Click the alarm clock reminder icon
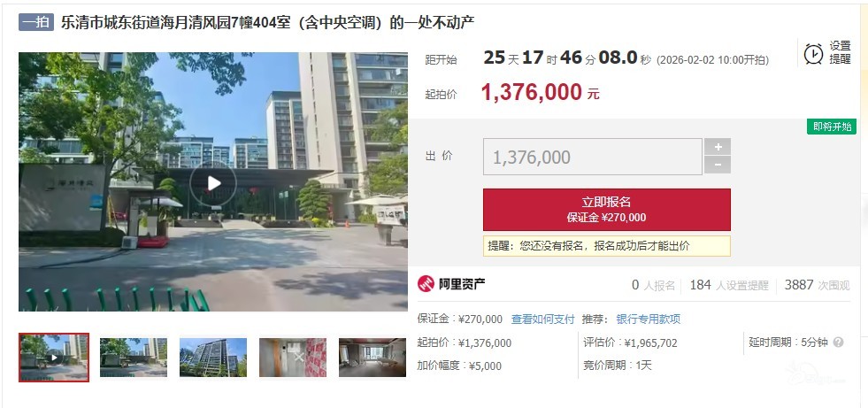This screenshot has height=408, width=868. 813,54
